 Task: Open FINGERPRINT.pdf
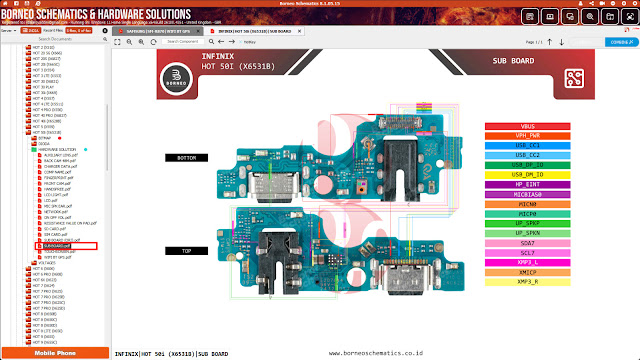(58, 178)
